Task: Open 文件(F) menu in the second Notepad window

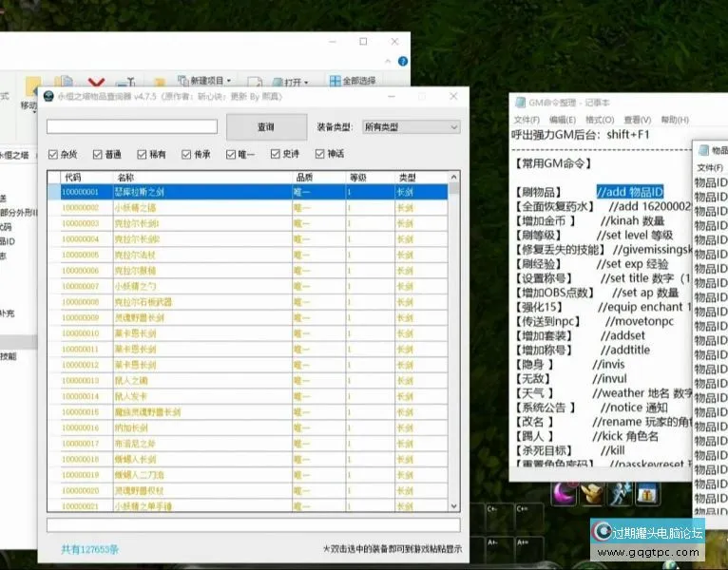Action: tap(710, 167)
